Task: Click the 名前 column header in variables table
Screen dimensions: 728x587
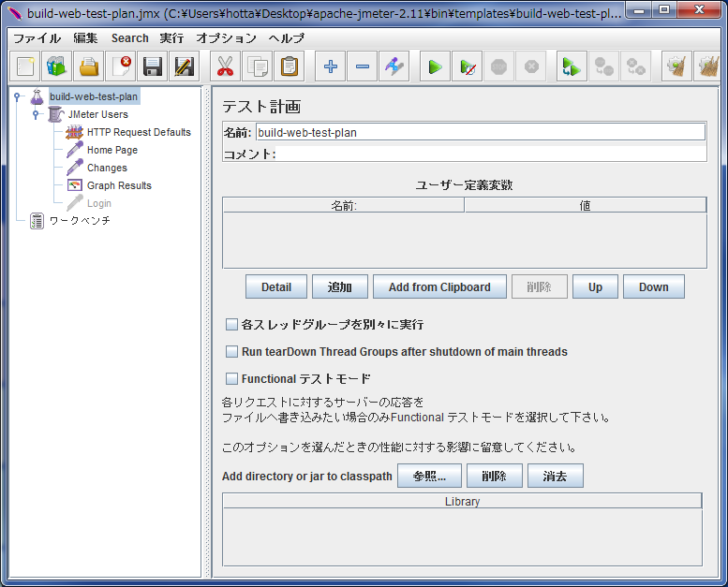Action: 344,205
